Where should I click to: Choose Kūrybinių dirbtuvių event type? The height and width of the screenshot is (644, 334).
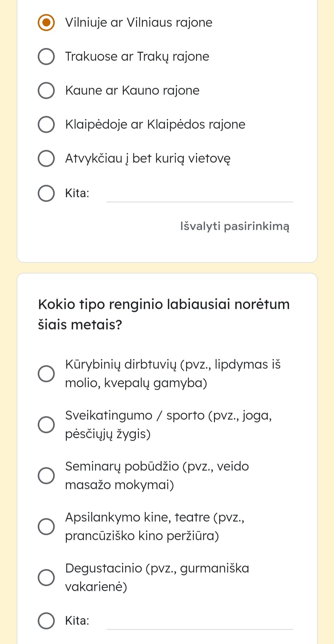pos(46,374)
